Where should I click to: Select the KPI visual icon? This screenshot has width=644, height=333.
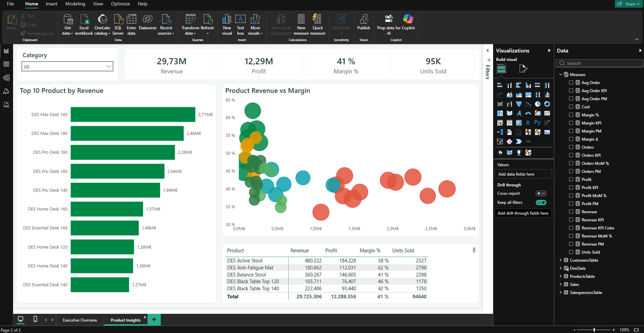pyautogui.click(x=547, y=113)
